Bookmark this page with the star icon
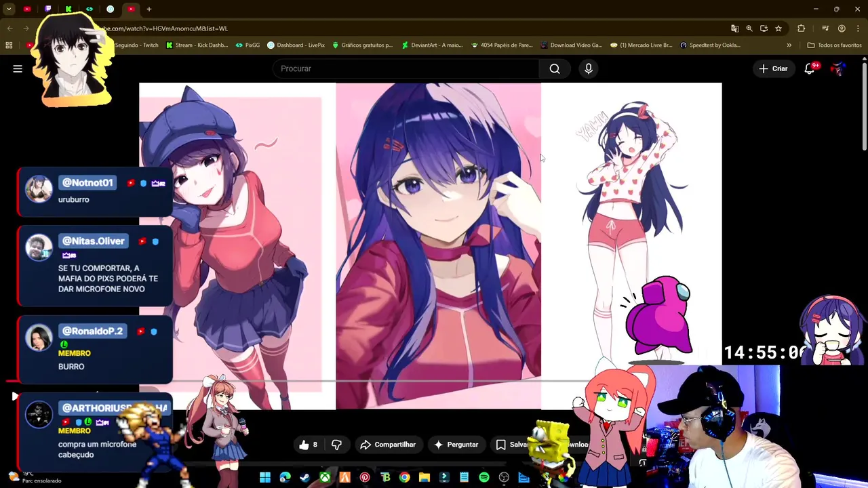This screenshot has height=488, width=868. tap(778, 28)
